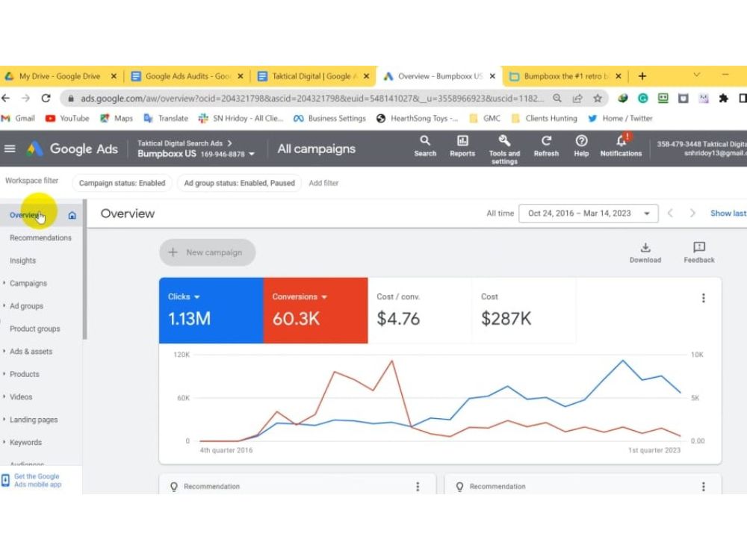
Task: Go to previous date range arrow
Action: (670, 214)
